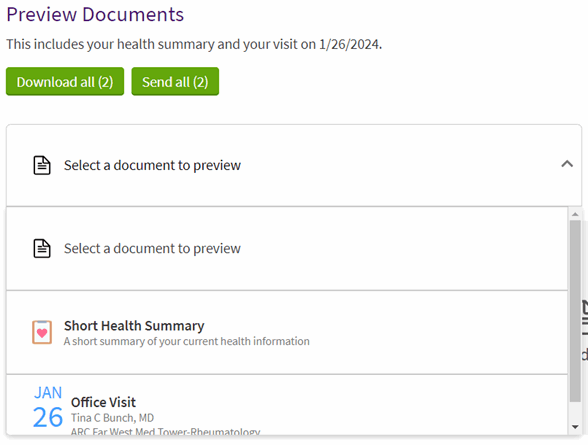Click the health summary description subtitle text
The height and width of the screenshot is (445, 588).
[x=187, y=341]
